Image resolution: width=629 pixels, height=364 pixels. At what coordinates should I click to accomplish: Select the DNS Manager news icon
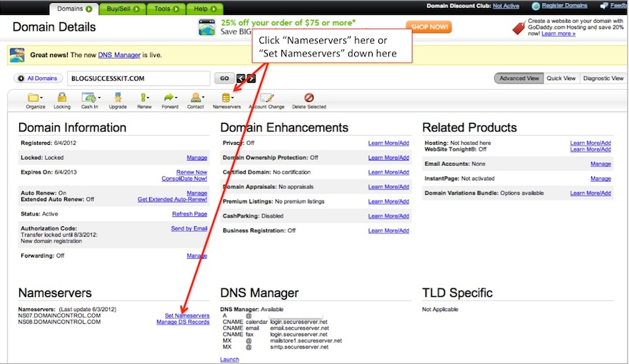click(17, 55)
